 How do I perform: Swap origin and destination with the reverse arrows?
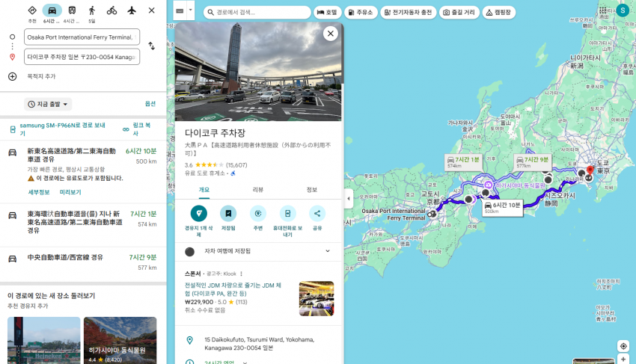pos(151,46)
